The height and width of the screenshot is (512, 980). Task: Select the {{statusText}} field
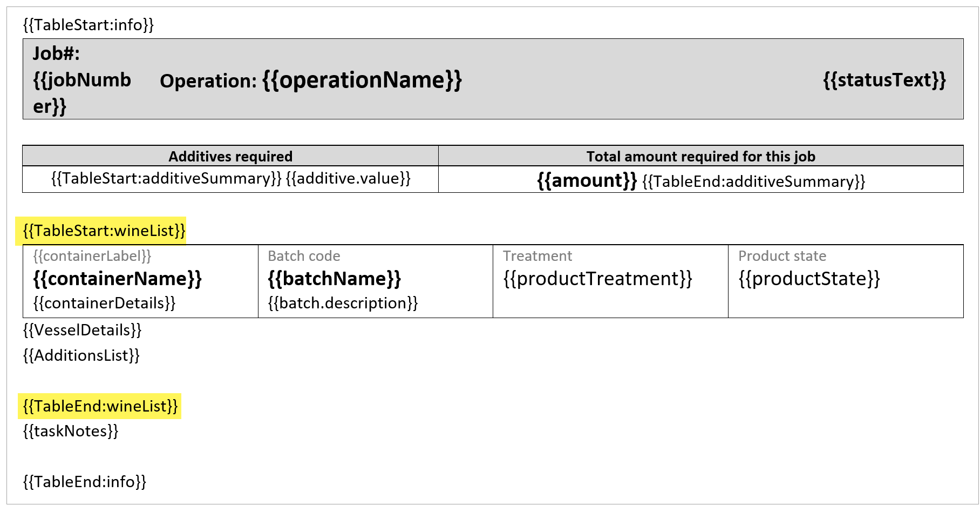tap(884, 80)
